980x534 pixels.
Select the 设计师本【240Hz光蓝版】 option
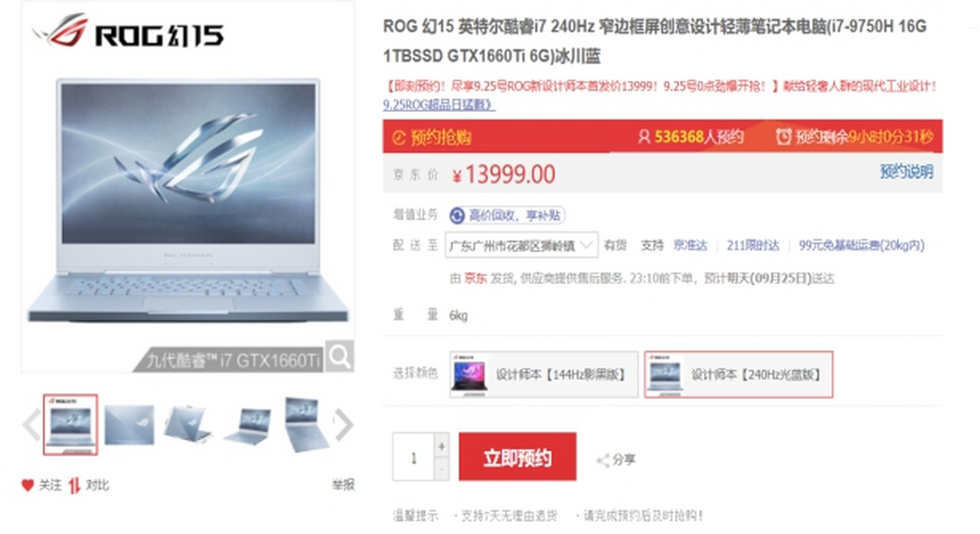point(739,375)
